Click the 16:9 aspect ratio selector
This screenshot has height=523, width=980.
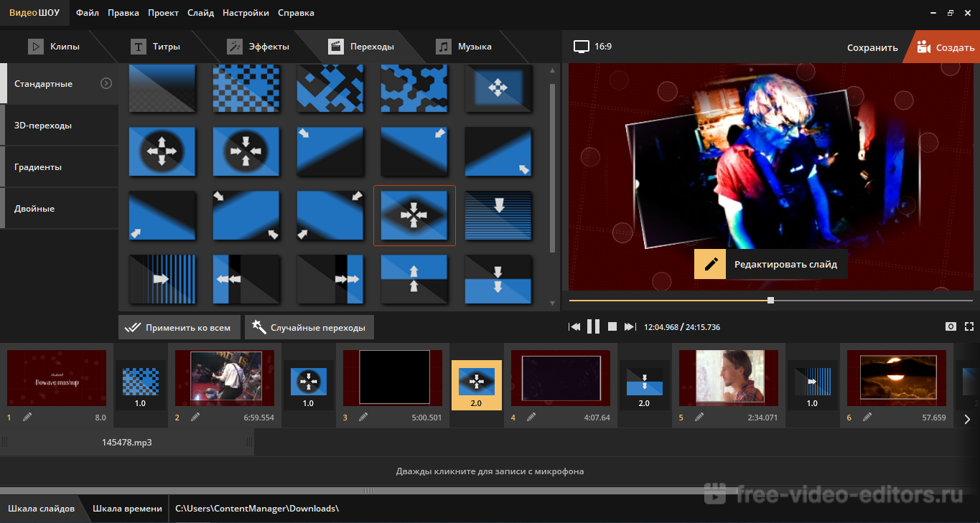pyautogui.click(x=592, y=47)
